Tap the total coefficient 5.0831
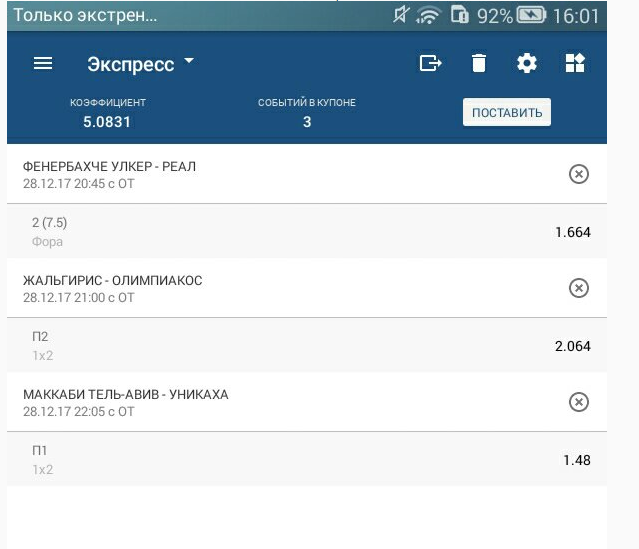639x549 pixels. 107,122
